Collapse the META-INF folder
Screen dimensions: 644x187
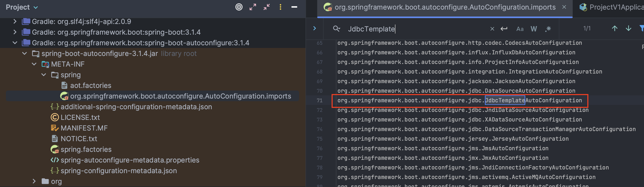[x=34, y=64]
